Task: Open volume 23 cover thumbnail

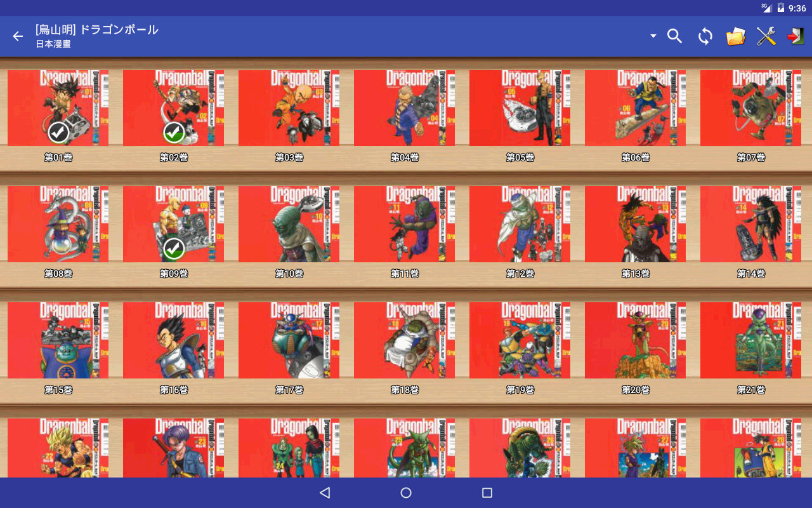Action: pos(174,448)
